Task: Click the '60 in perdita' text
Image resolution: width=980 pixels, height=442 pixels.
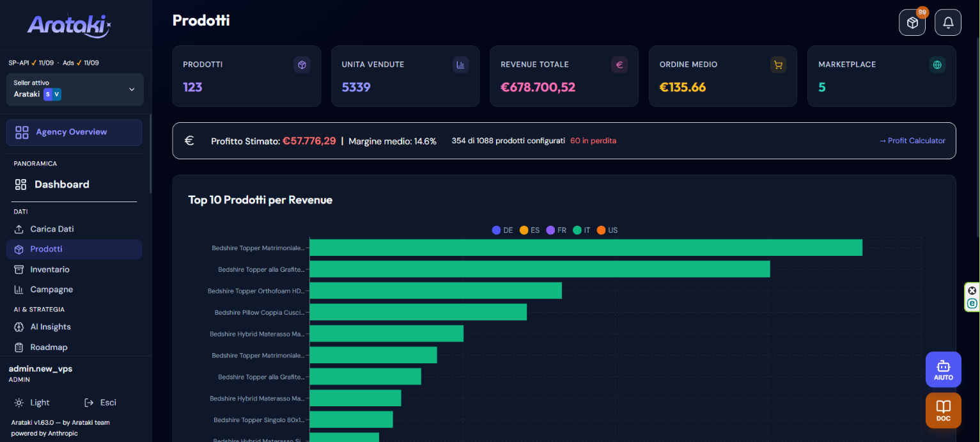Action: click(x=593, y=141)
